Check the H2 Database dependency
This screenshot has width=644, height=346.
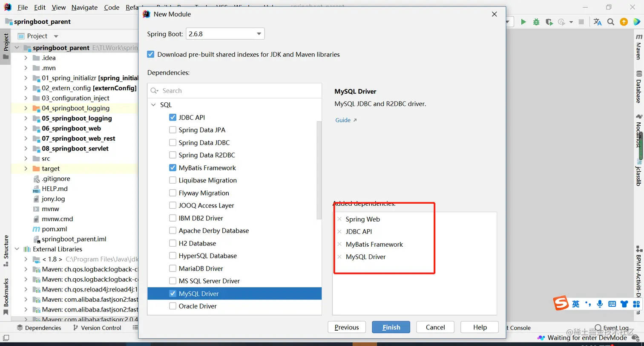pos(172,243)
